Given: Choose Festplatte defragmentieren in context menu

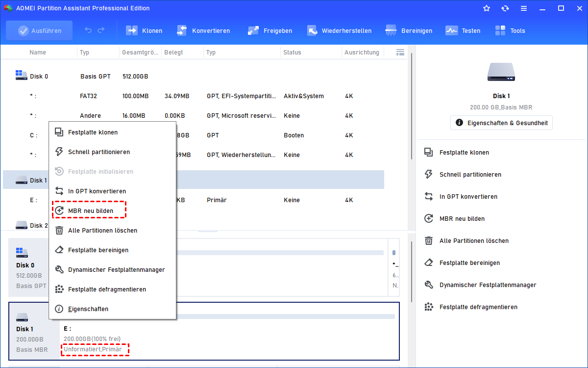Looking at the screenshot, I should click(112, 289).
